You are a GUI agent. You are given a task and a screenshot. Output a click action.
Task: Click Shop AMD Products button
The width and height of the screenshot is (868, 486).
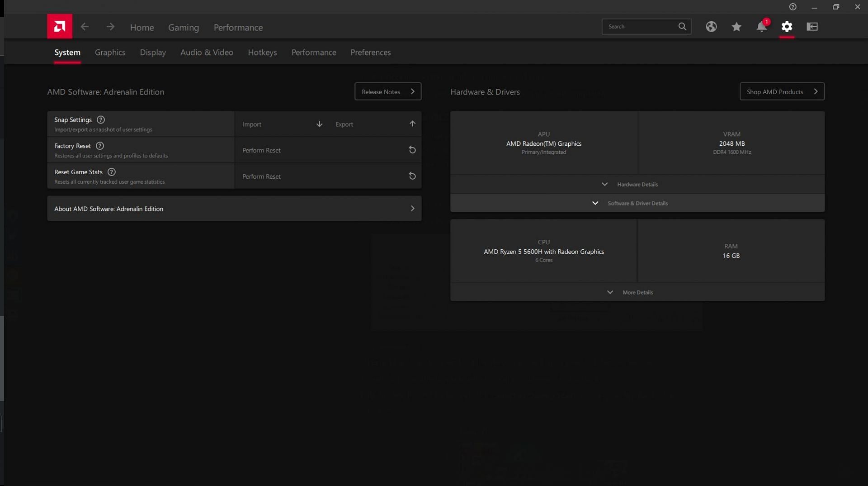[x=782, y=91]
